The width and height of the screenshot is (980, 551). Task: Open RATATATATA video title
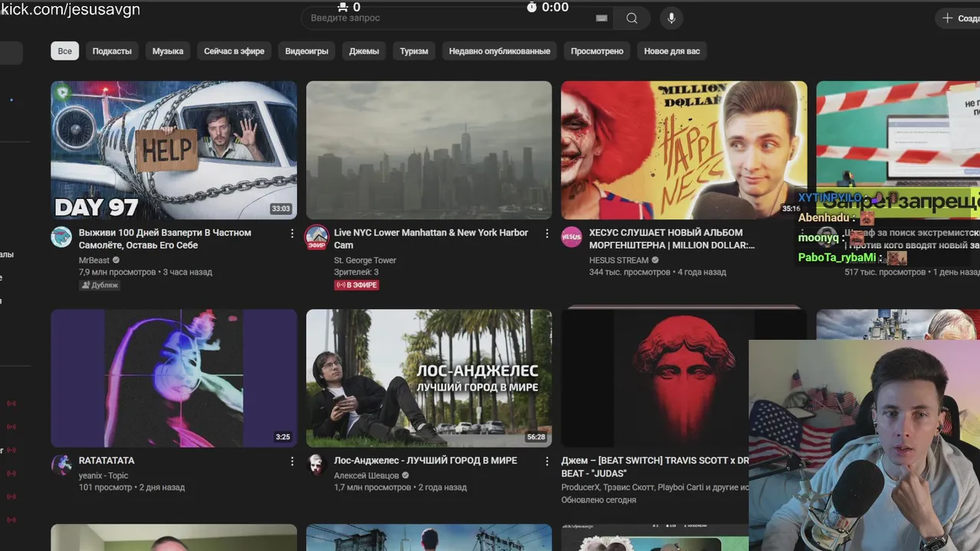tap(106, 461)
